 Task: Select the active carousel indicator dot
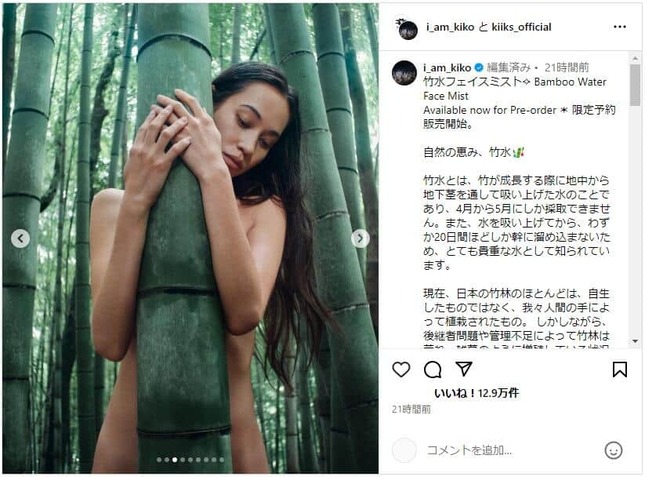[174, 460]
